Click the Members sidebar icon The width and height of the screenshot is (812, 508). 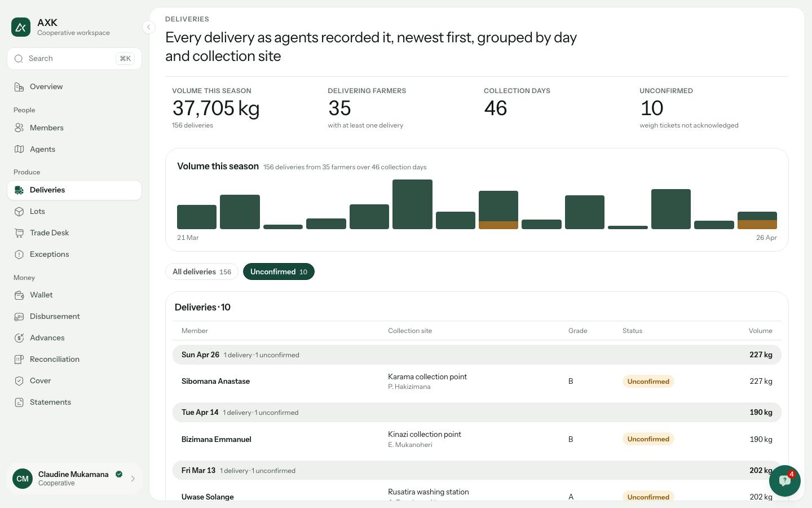pos(19,128)
